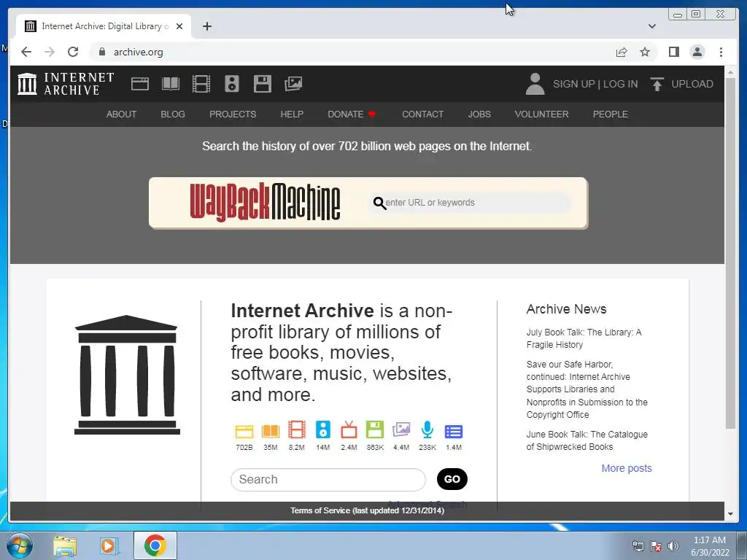This screenshot has height=560, width=747.
Task: Click the SIGN UP link
Action: [x=573, y=84]
